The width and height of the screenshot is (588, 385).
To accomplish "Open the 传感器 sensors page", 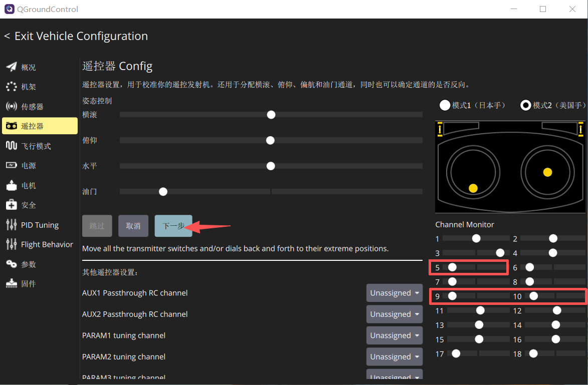I will pos(40,106).
